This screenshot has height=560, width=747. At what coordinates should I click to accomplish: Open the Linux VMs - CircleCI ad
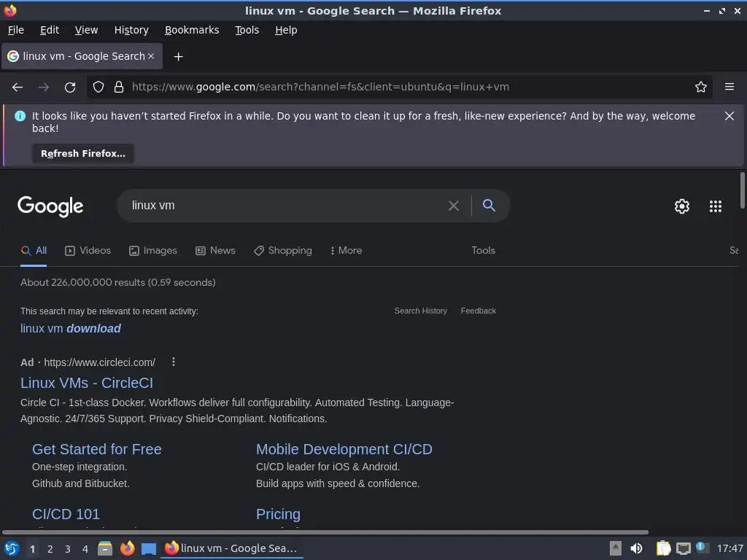87,383
